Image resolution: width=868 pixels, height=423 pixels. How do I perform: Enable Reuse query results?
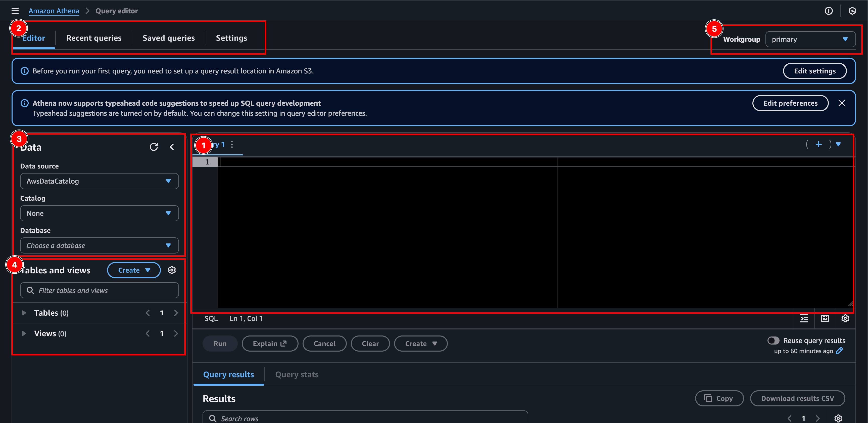tap(774, 340)
